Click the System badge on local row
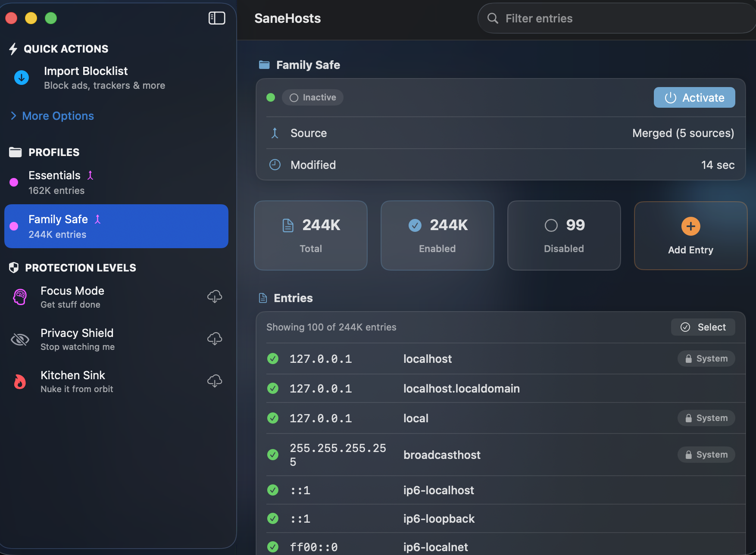756x555 pixels. coord(706,418)
